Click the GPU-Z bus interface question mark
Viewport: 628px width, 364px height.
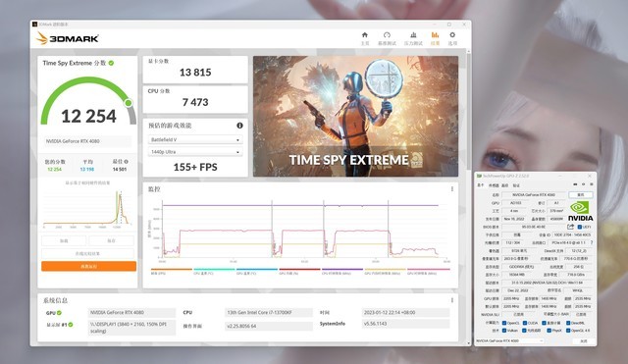click(x=592, y=242)
